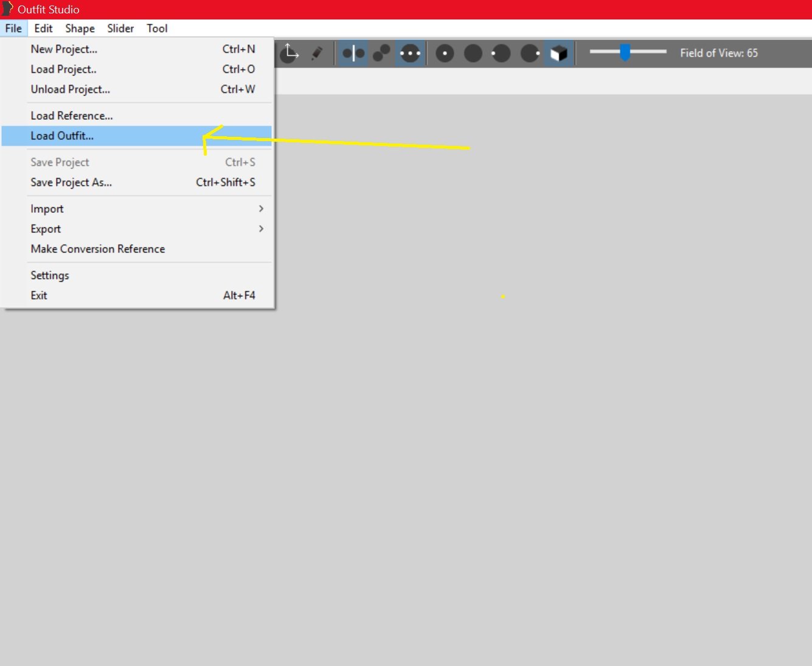
Task: Open the Edit menu
Action: pyautogui.click(x=43, y=29)
